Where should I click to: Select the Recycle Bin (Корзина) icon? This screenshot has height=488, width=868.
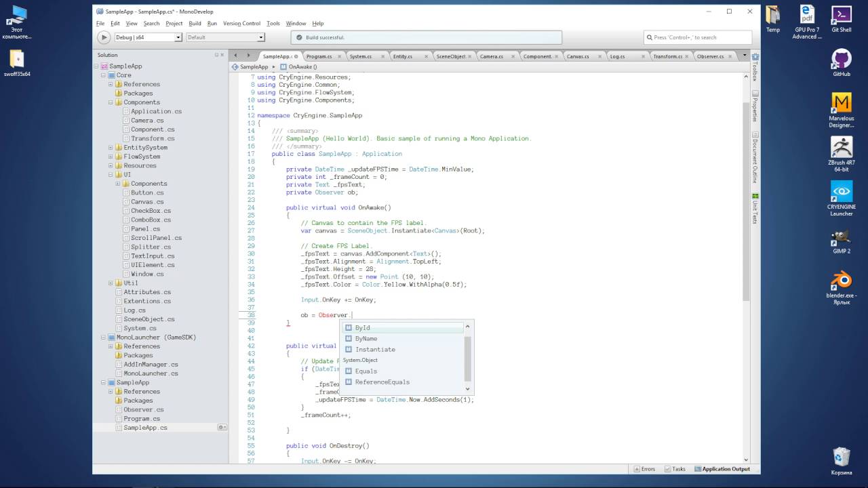(x=842, y=461)
